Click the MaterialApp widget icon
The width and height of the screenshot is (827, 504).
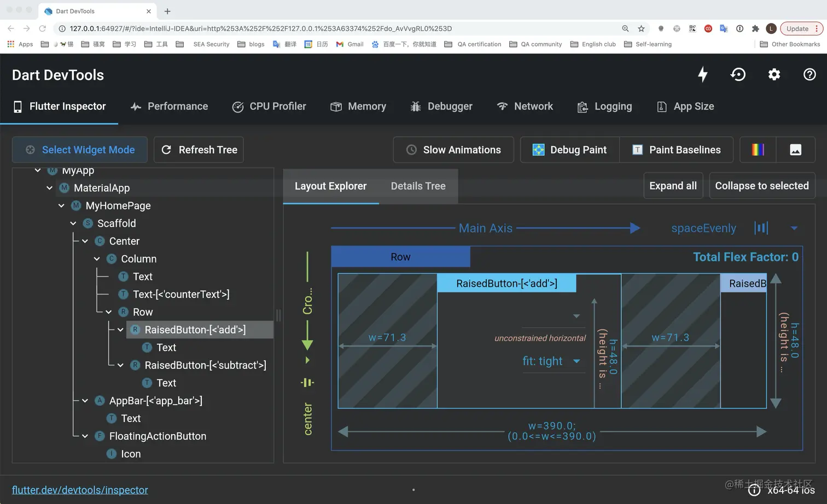tap(64, 188)
